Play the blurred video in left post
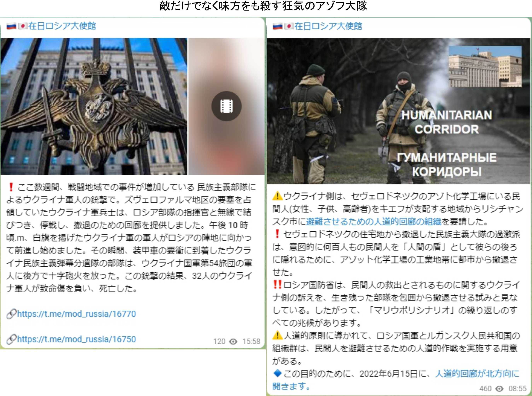Viewport: 532px width, 396px height. [226, 106]
